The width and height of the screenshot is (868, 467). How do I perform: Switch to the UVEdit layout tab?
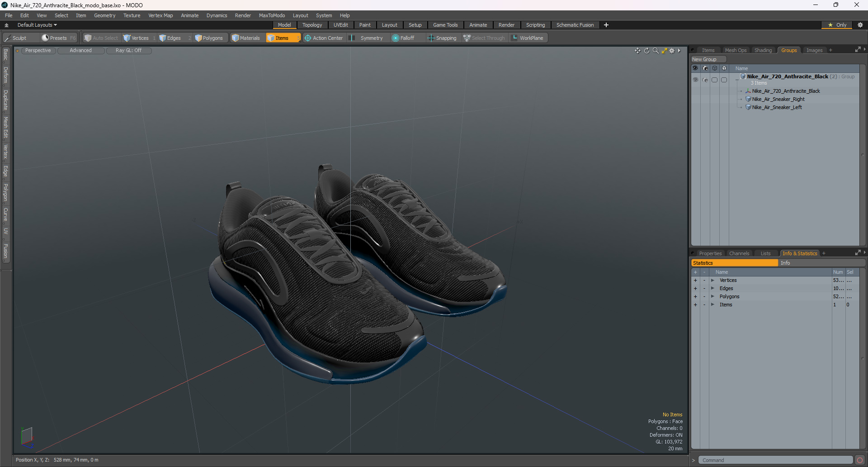[340, 25]
